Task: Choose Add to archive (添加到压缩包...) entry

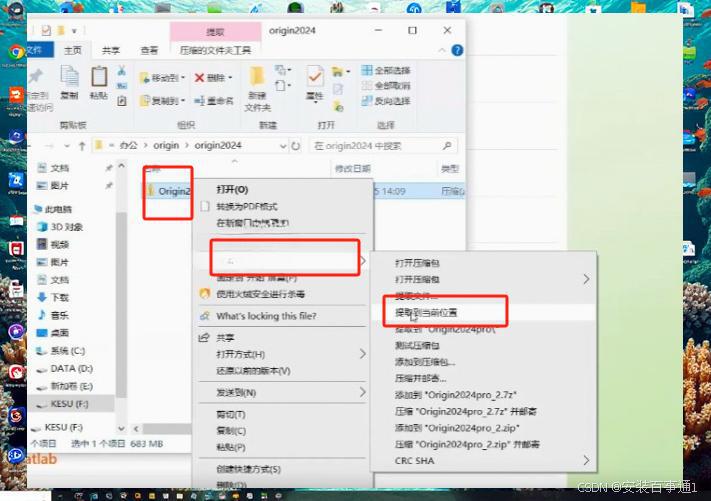Action: click(425, 362)
